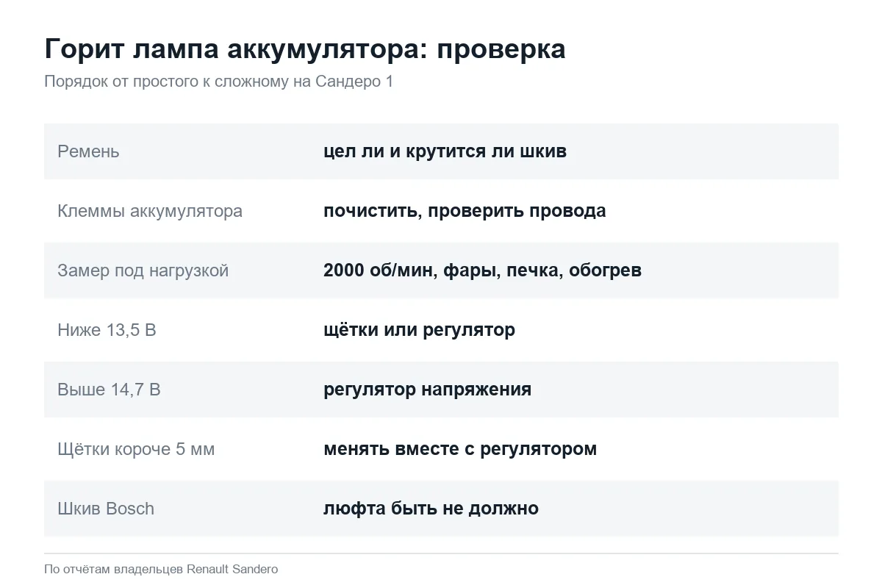Select the 'Клеммы аккумулятора' label
The image size is (882, 588).
150,211
